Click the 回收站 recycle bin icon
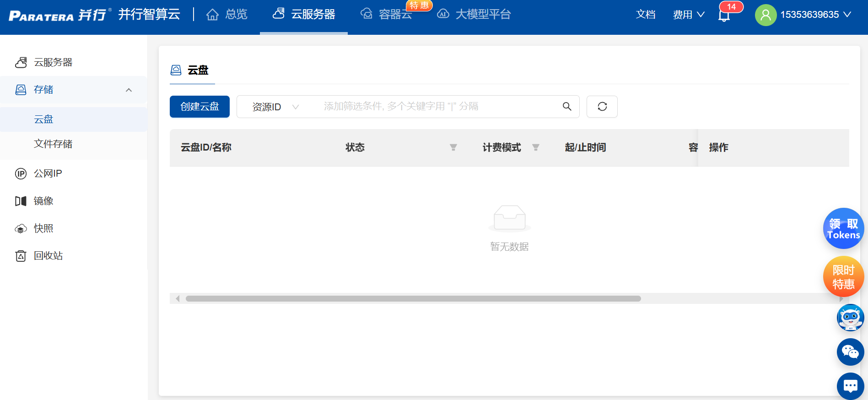 click(x=21, y=256)
